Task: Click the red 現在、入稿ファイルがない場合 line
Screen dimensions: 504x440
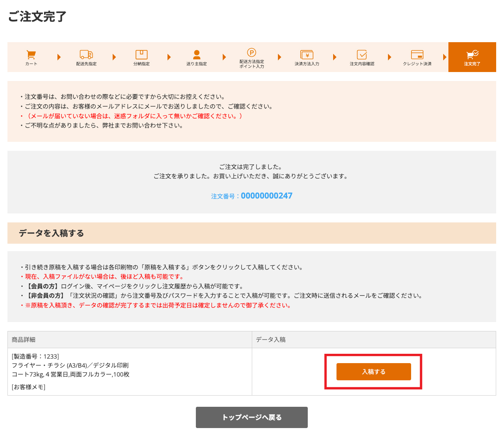Action: coord(102,277)
